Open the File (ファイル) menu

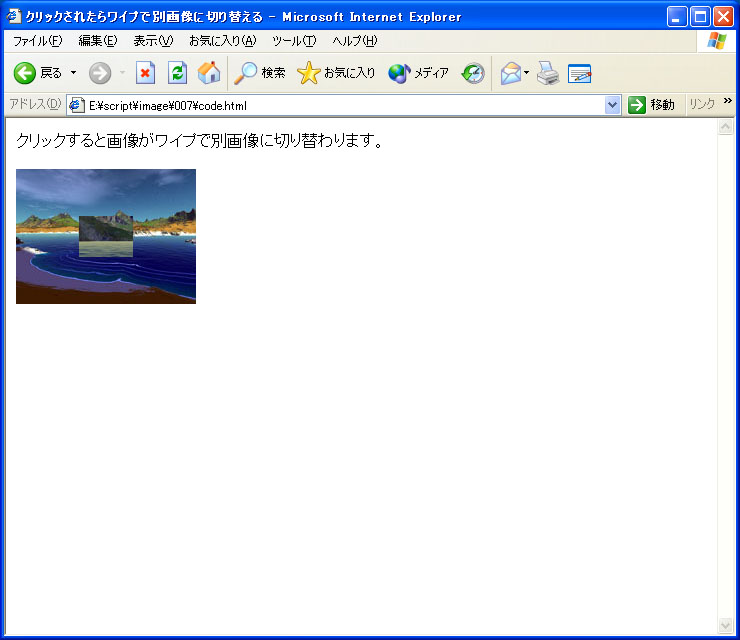tap(37, 41)
